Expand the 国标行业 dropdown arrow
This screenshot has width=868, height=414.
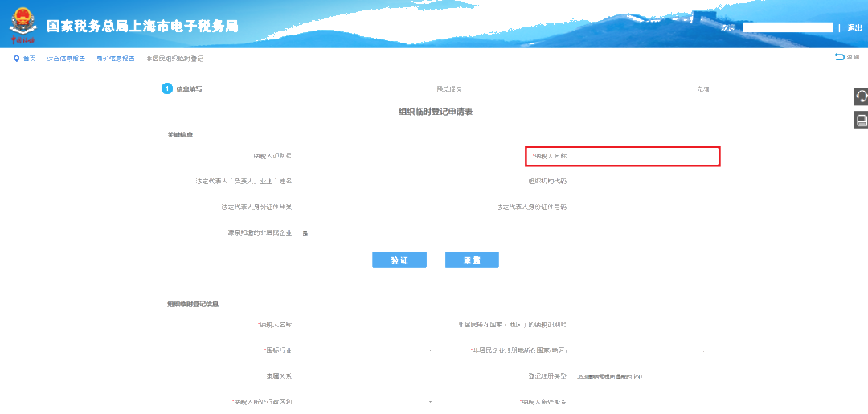430,351
